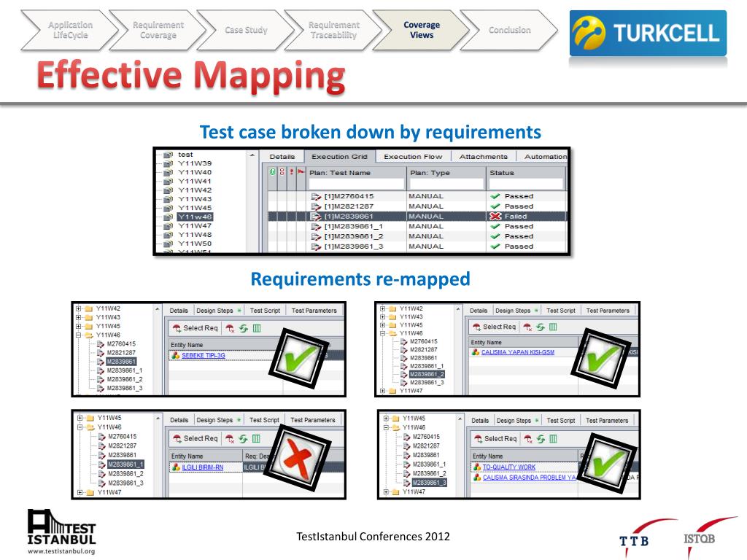Expand Y11W43 folder in SEBEKE TIPI-3G panel
The height and width of the screenshot is (560, 747).
coord(79,317)
